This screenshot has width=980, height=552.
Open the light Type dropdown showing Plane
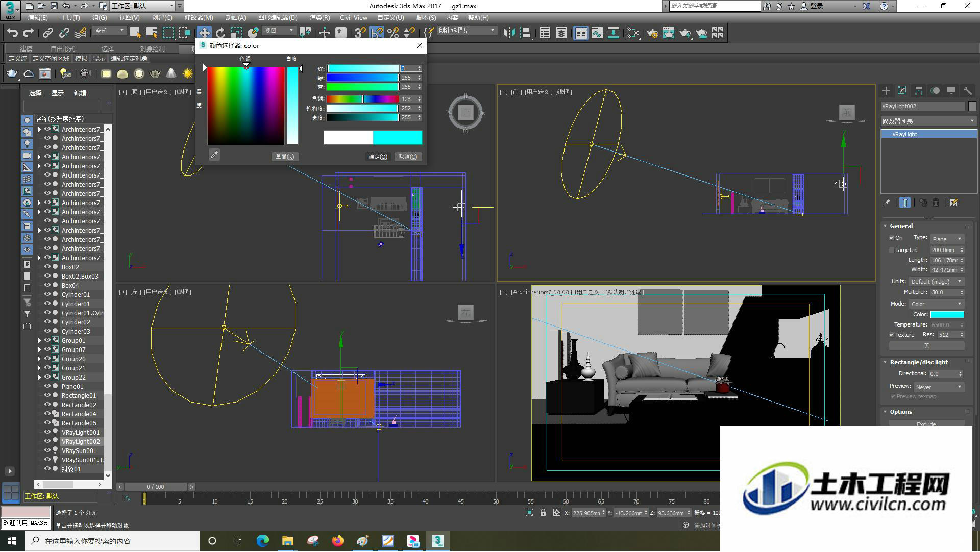pyautogui.click(x=947, y=239)
